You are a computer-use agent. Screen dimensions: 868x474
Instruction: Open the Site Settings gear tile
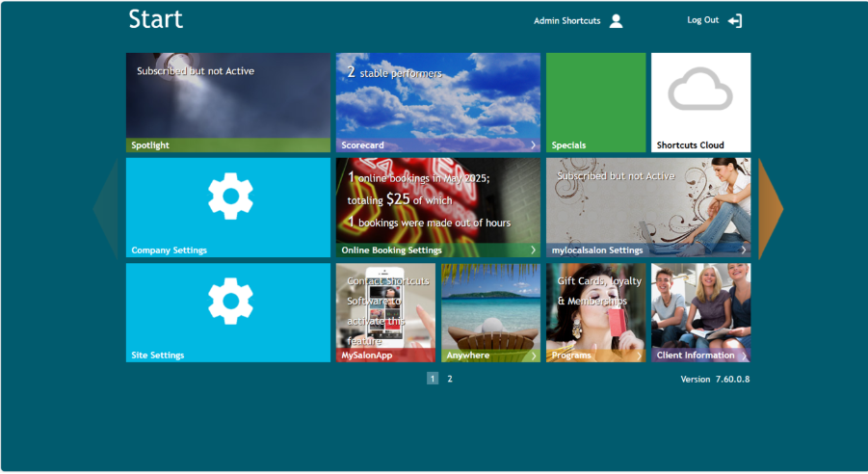click(x=228, y=312)
